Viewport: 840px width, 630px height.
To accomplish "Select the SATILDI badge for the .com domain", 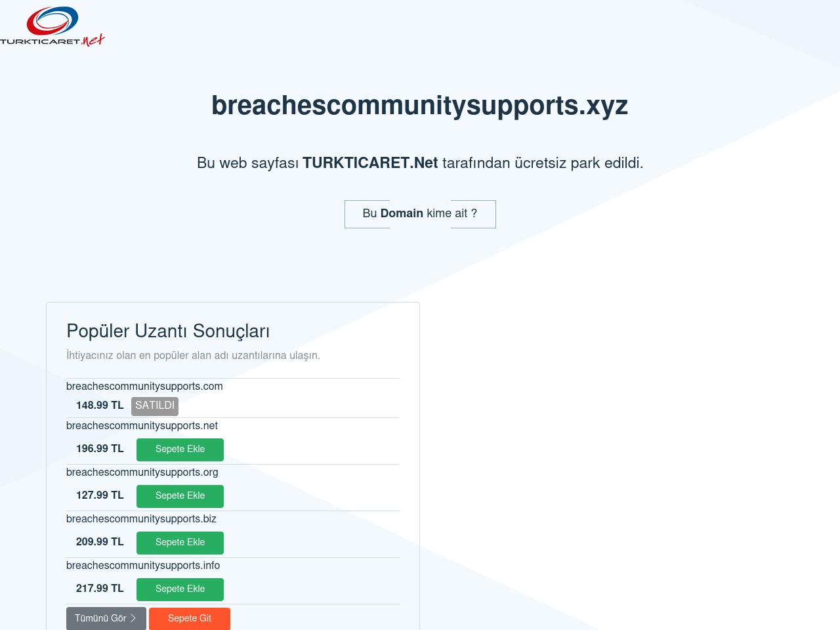I will click(x=155, y=406).
